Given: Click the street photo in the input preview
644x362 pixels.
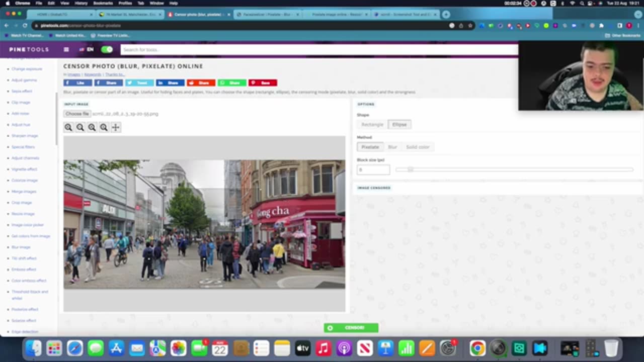Looking at the screenshot, I should 204,224.
